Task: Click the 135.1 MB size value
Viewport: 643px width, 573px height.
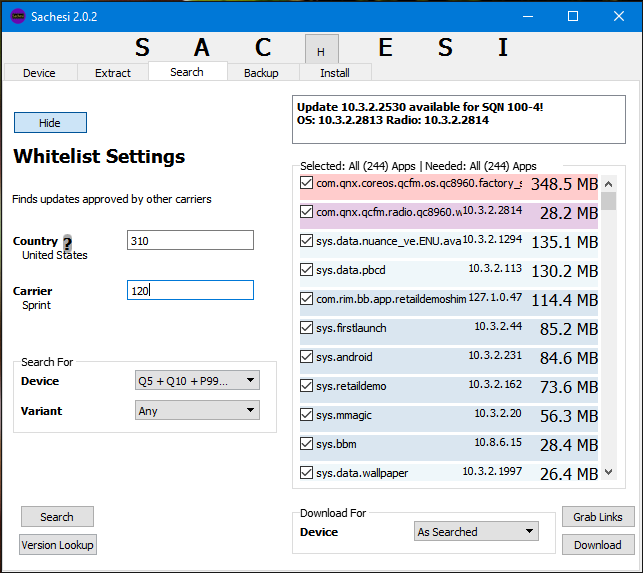Action: [x=564, y=242]
